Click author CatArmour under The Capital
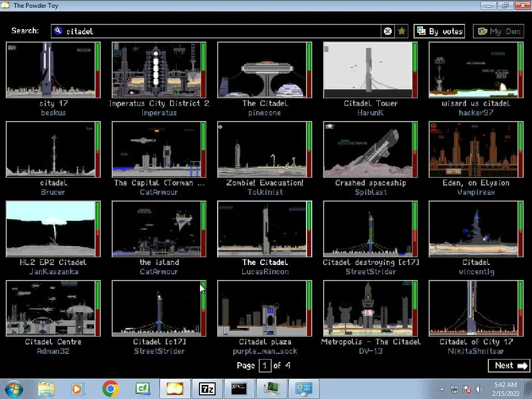The width and height of the screenshot is (532, 399). (x=159, y=192)
